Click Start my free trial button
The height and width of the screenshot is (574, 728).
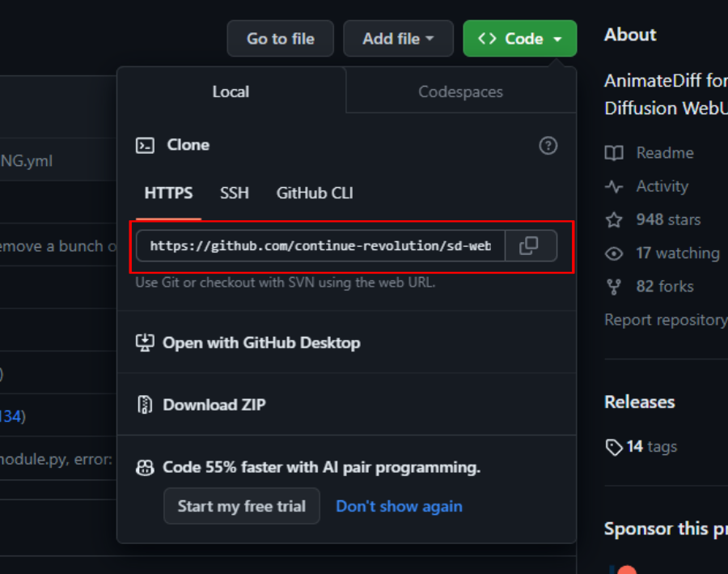(x=241, y=506)
